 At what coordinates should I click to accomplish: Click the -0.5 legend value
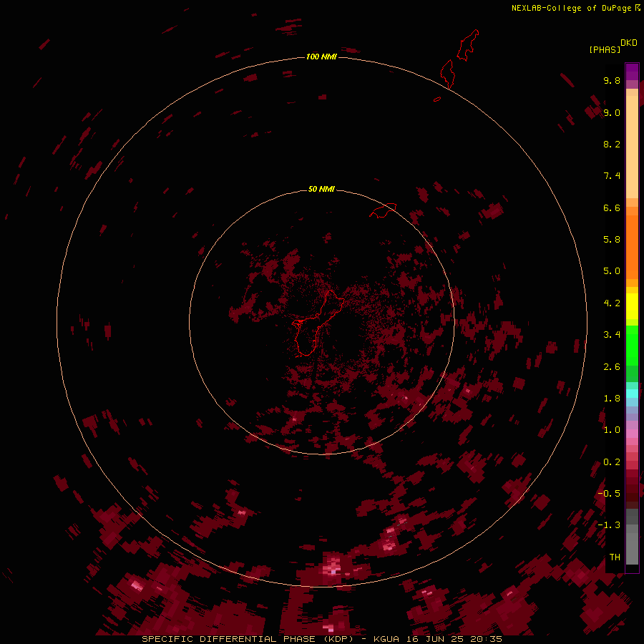[x=609, y=494]
